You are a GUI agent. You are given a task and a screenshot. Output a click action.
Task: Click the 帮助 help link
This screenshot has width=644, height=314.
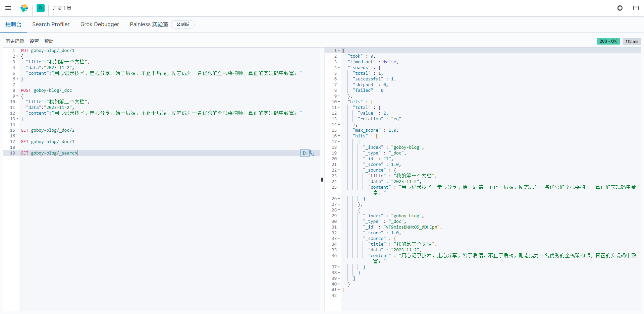click(x=49, y=41)
